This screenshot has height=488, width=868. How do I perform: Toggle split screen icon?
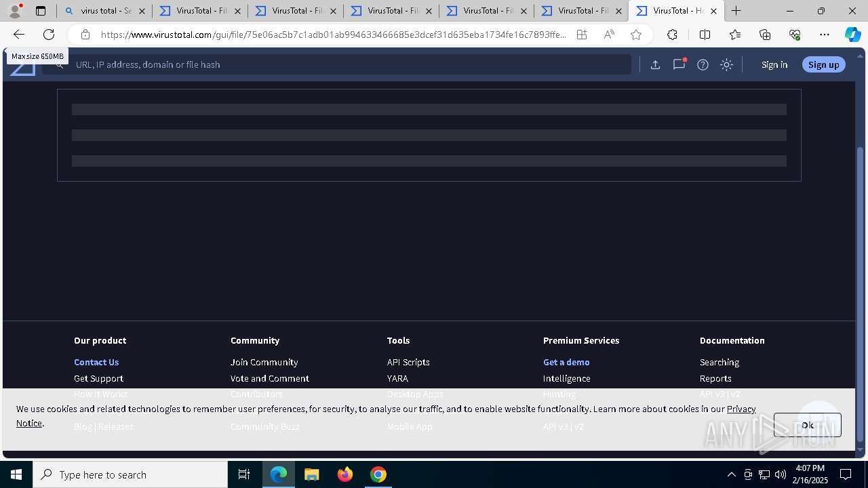coord(705,35)
